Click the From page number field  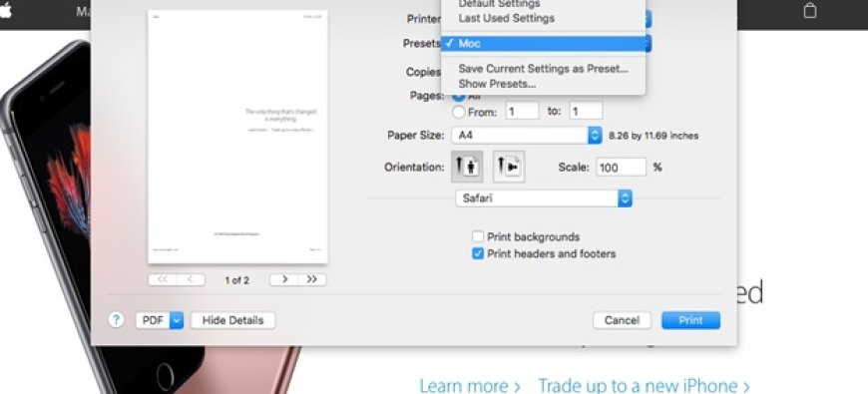(522, 112)
